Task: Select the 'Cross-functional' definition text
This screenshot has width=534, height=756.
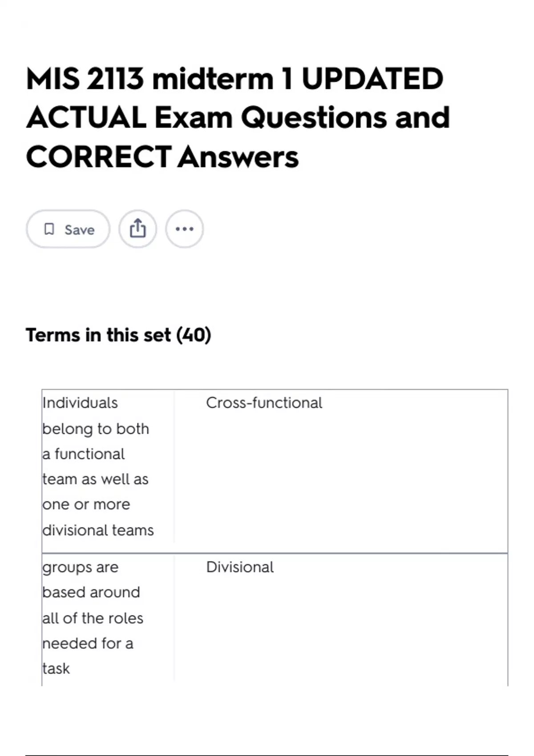Action: 264,403
